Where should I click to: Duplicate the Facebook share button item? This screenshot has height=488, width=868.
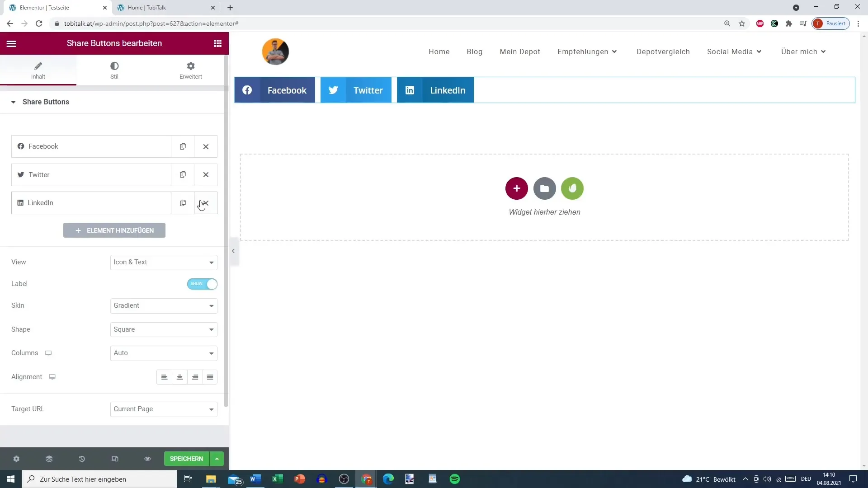[x=183, y=146]
